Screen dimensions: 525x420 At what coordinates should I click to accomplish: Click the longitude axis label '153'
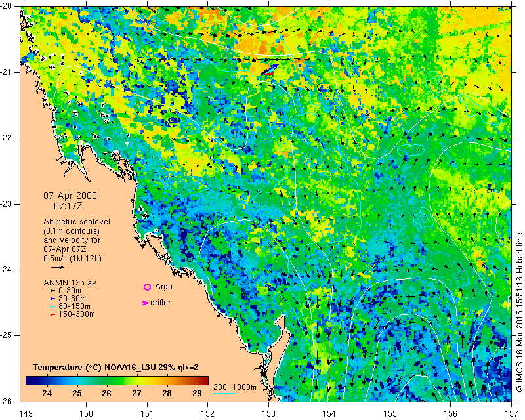click(x=268, y=414)
